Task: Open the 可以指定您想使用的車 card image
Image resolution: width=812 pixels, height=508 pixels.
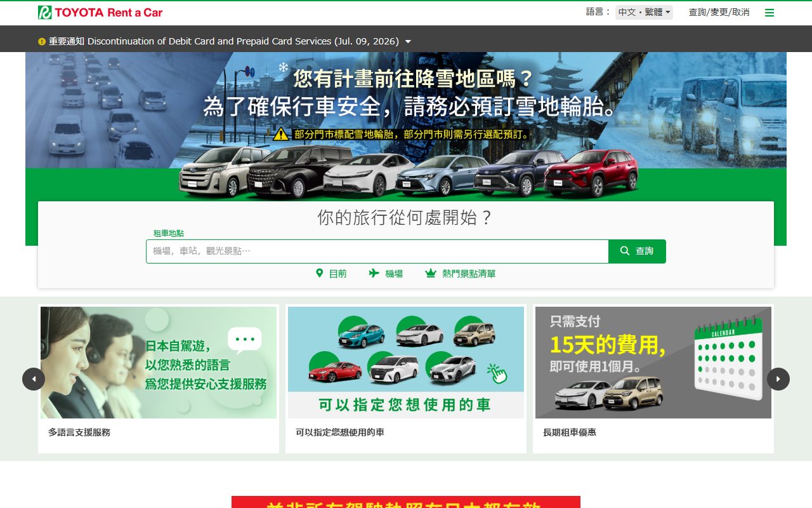Action: [x=406, y=363]
